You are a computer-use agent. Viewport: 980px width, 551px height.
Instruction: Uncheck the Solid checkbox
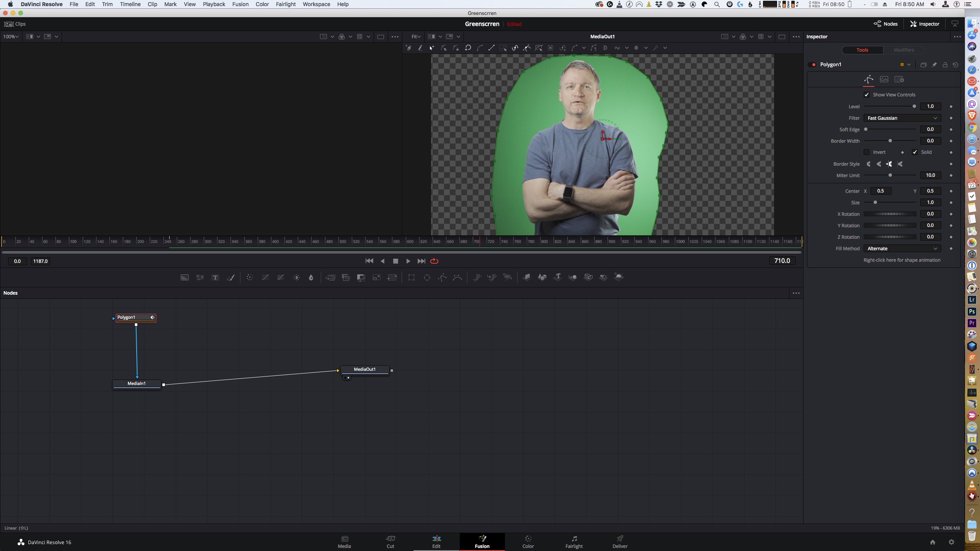click(x=915, y=152)
